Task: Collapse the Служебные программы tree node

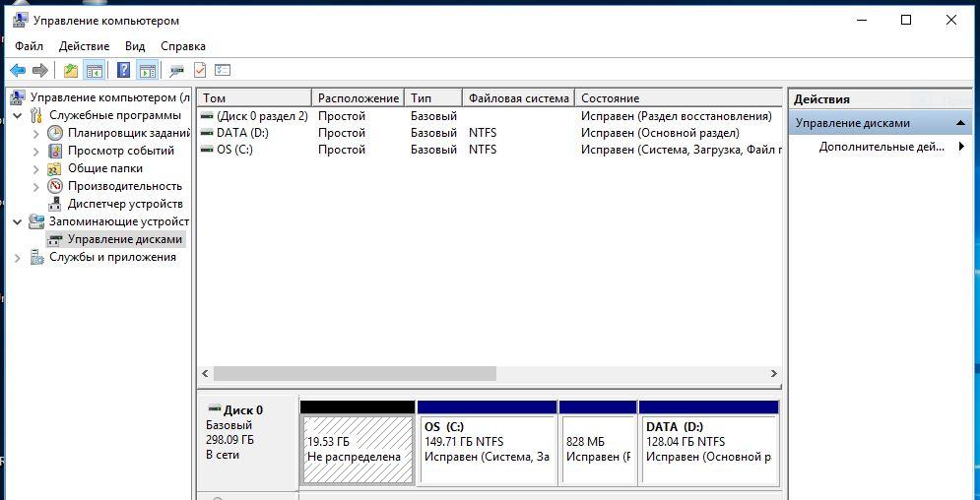Action: click(x=18, y=115)
